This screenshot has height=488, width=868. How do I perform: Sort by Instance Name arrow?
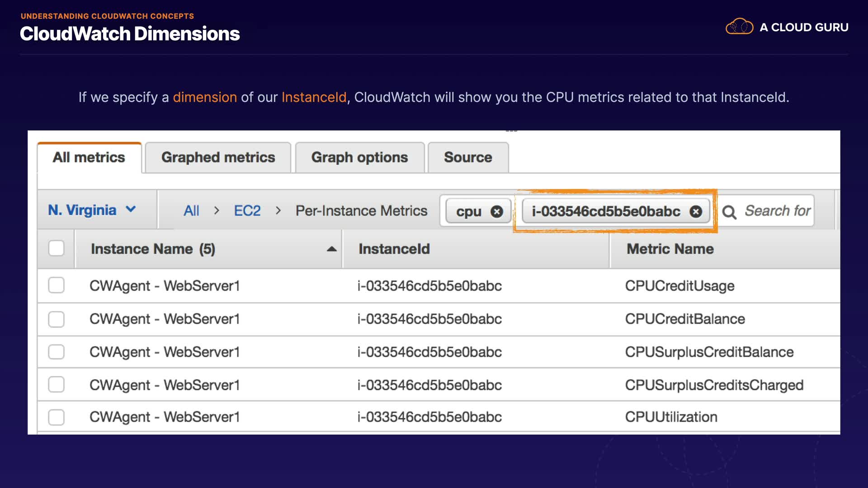(331, 249)
